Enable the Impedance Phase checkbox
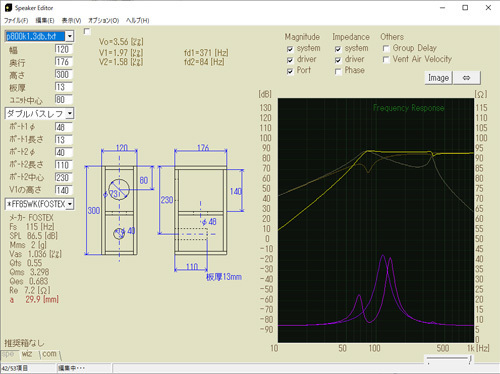Viewport: 500px width, 374px height. (338, 71)
